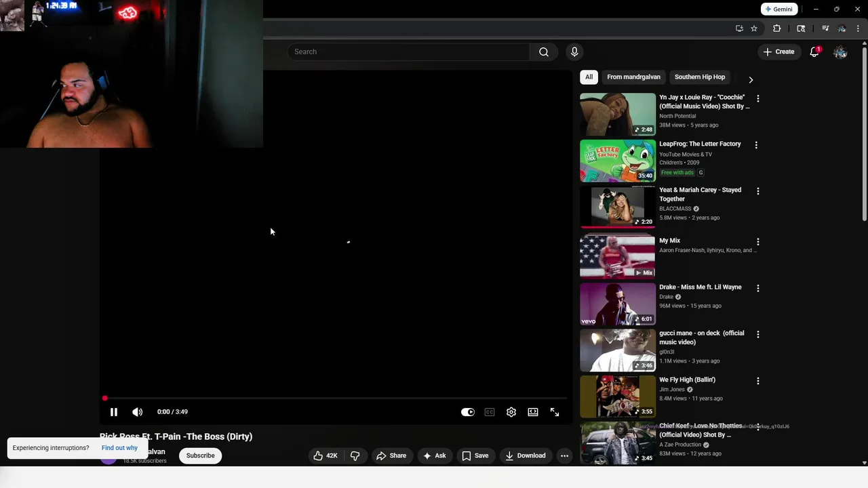Open Chrome media controls icon
The width and height of the screenshot is (868, 488).
825,28
